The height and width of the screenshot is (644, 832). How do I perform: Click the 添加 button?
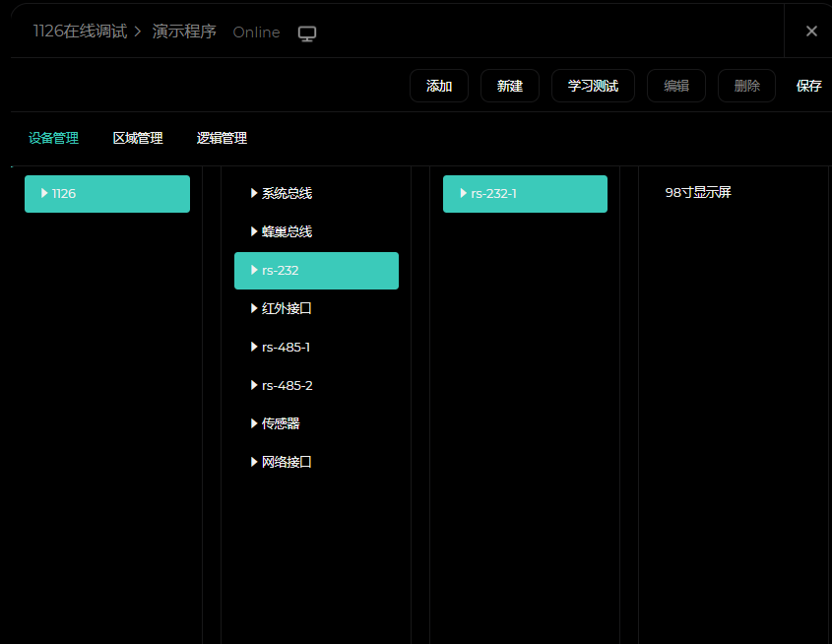pos(439,86)
